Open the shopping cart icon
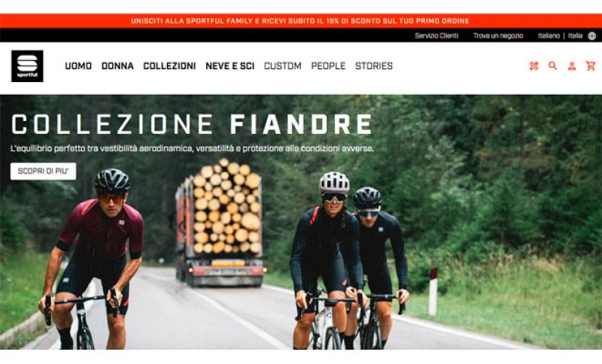Image resolution: width=602 pixels, height=364 pixels. (x=591, y=66)
